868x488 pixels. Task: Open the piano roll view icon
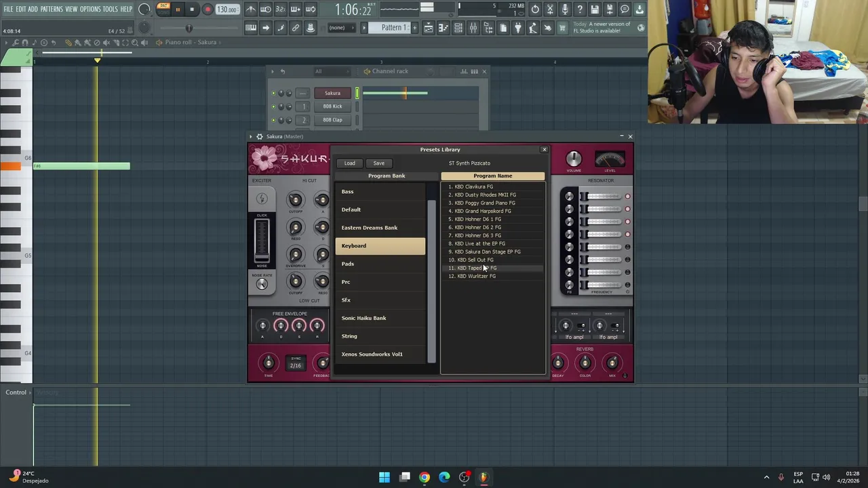(x=443, y=28)
